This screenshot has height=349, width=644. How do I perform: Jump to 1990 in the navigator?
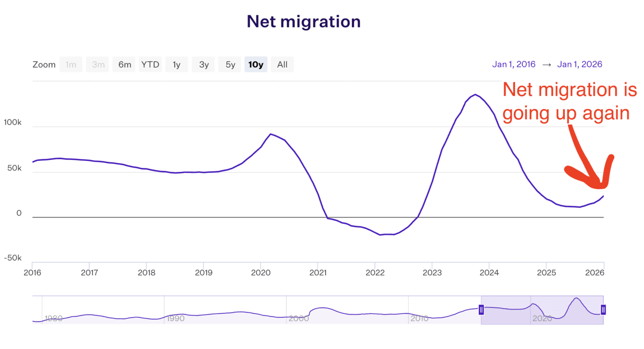(x=176, y=318)
